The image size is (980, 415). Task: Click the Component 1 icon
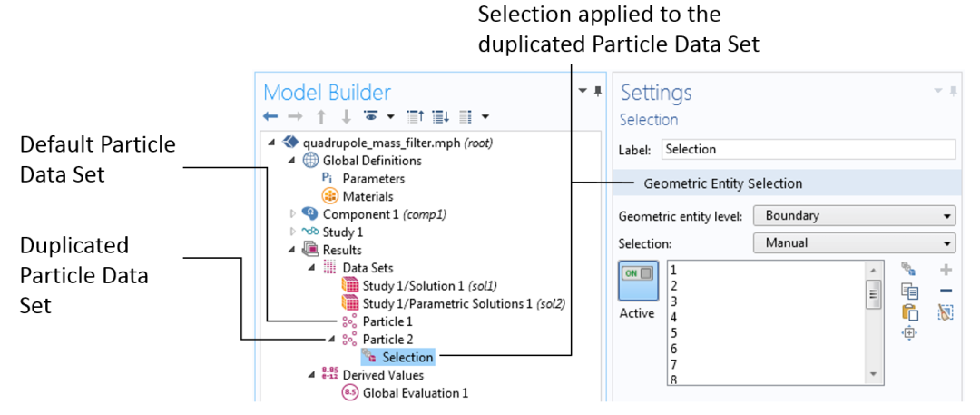(309, 214)
